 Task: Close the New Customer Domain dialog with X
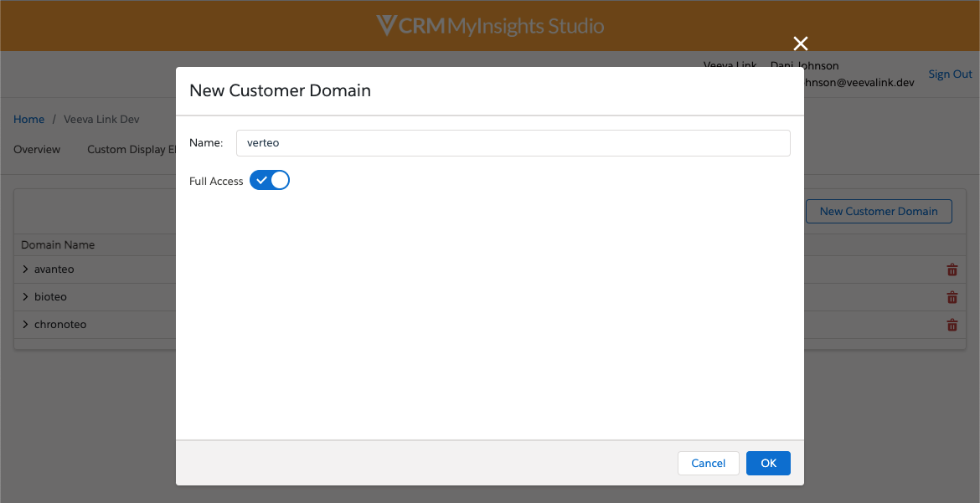(x=801, y=44)
